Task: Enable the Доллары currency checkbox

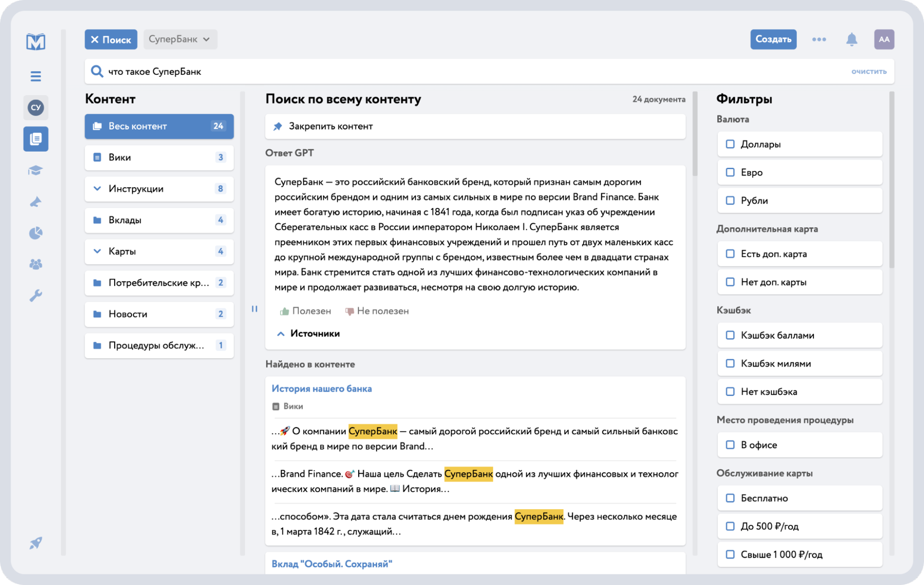Action: [730, 144]
